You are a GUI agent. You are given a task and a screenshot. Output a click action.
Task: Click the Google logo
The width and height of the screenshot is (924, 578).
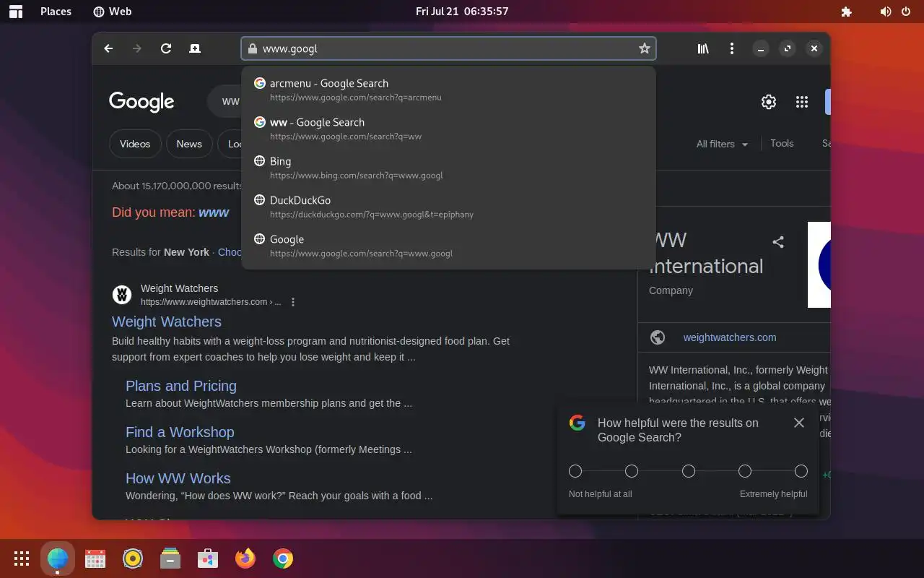(141, 102)
